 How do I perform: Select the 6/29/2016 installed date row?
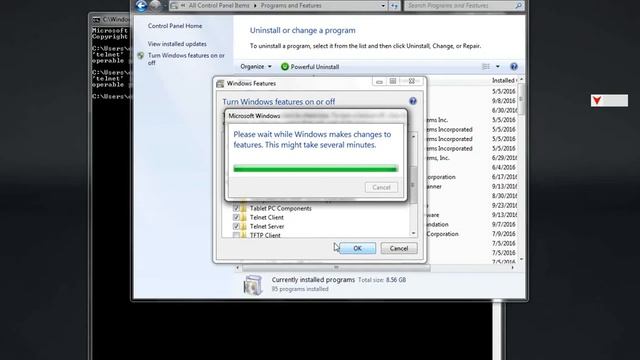pyautogui.click(x=504, y=158)
